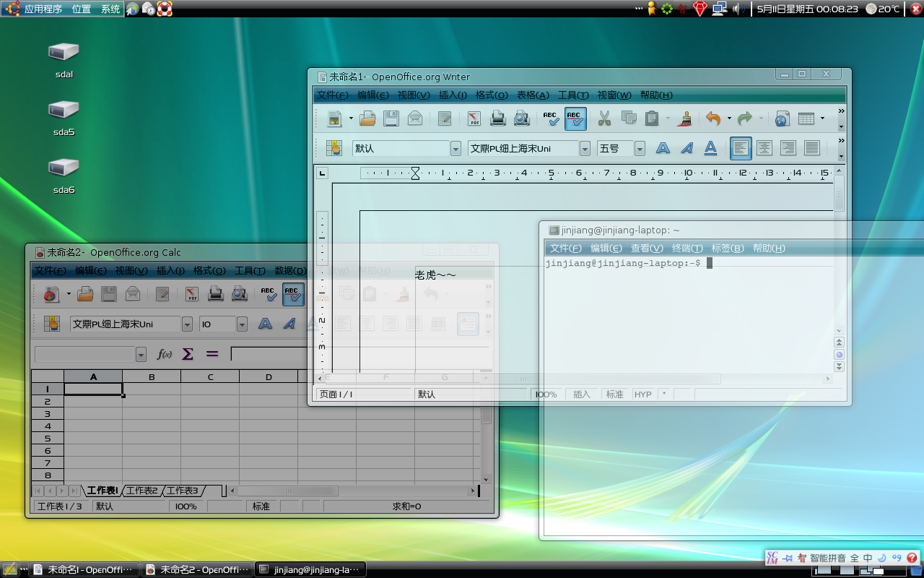Open Writer 插入 menu
Viewport: 924px width, 578px height.
pos(453,95)
